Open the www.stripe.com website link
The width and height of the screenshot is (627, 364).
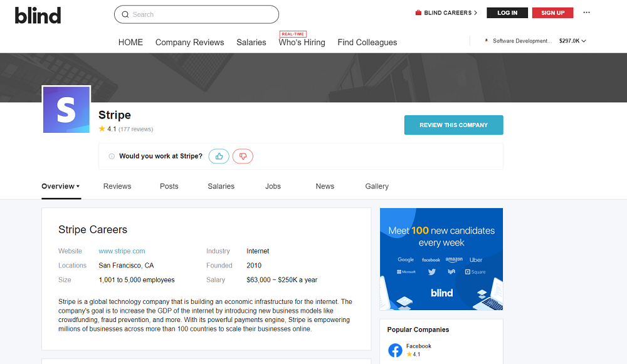pyautogui.click(x=122, y=251)
